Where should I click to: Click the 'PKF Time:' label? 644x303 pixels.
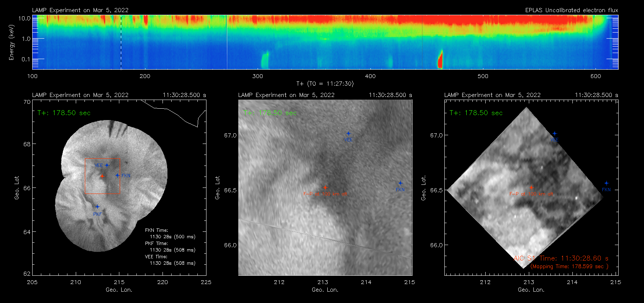[x=156, y=244]
